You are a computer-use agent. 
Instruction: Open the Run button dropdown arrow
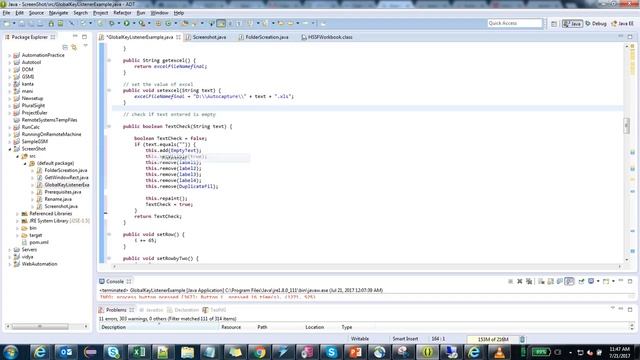[x=134, y=23]
